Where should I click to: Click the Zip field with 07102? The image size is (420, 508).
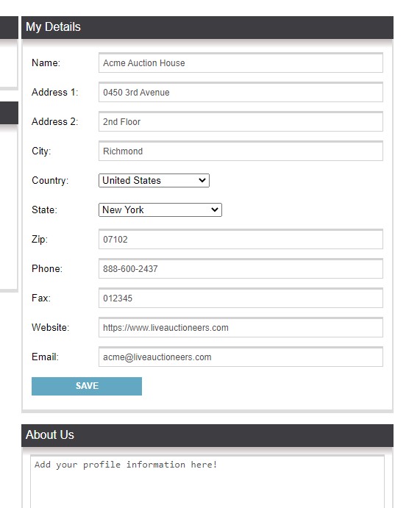pyautogui.click(x=241, y=240)
